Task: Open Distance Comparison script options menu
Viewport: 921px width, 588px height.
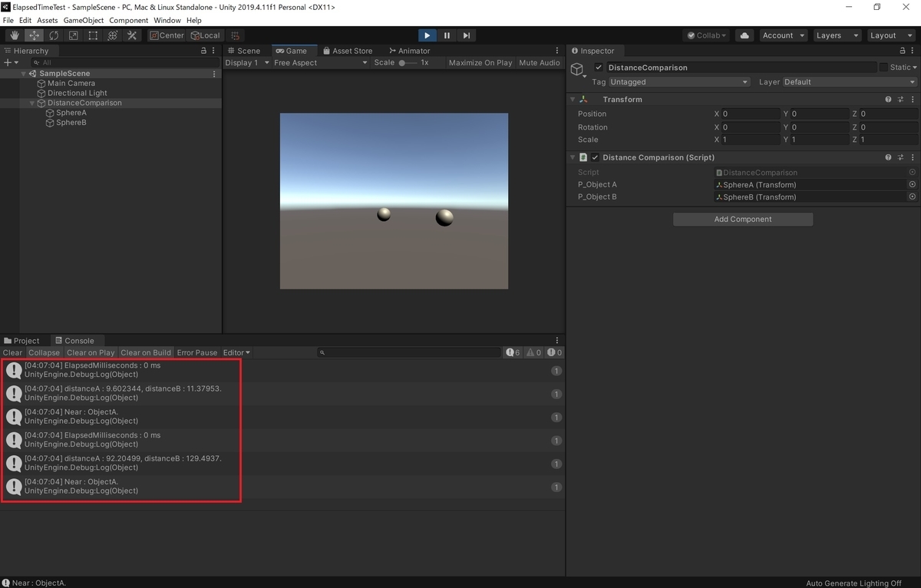Action: 913,157
